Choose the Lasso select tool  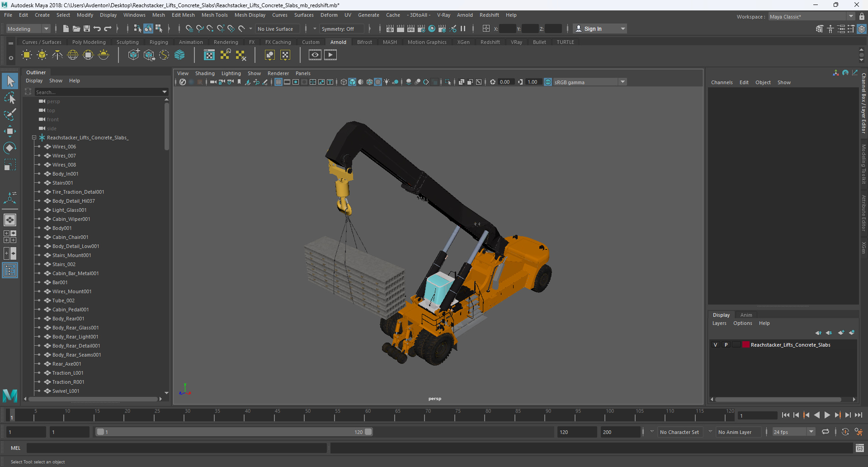click(10, 98)
